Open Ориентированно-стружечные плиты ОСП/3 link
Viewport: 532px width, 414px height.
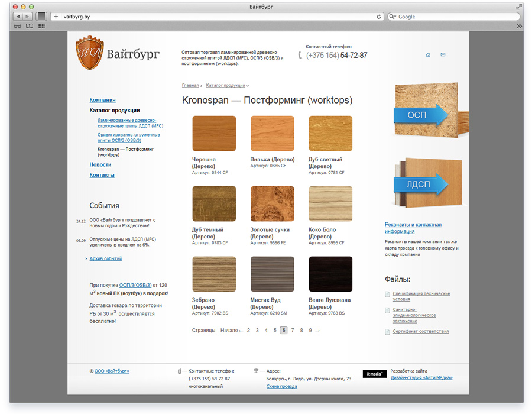[129, 137]
